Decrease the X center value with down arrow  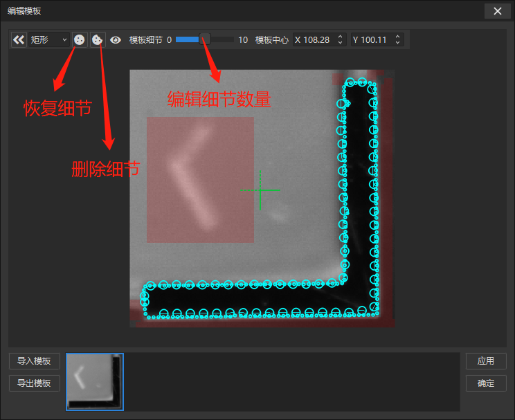click(x=340, y=44)
